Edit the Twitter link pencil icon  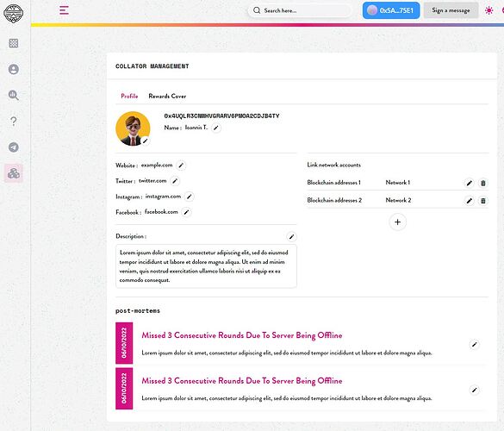point(175,181)
